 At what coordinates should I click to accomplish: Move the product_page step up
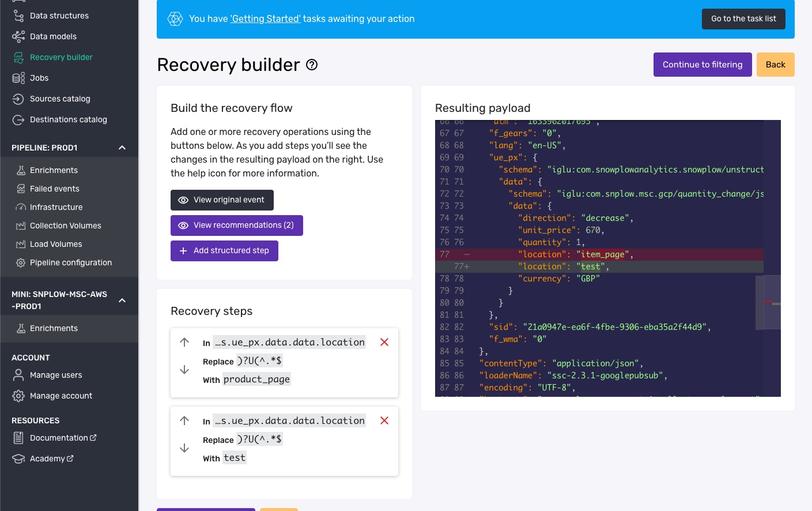[x=184, y=342]
